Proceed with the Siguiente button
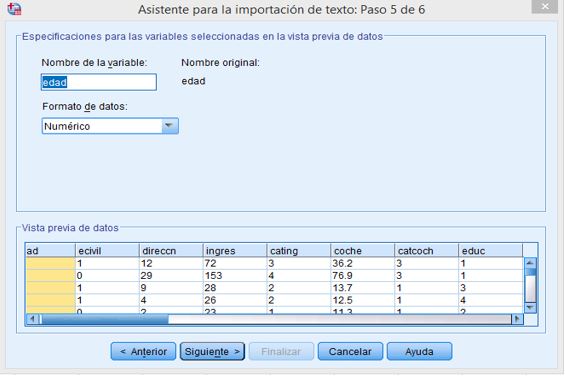 [212, 351]
